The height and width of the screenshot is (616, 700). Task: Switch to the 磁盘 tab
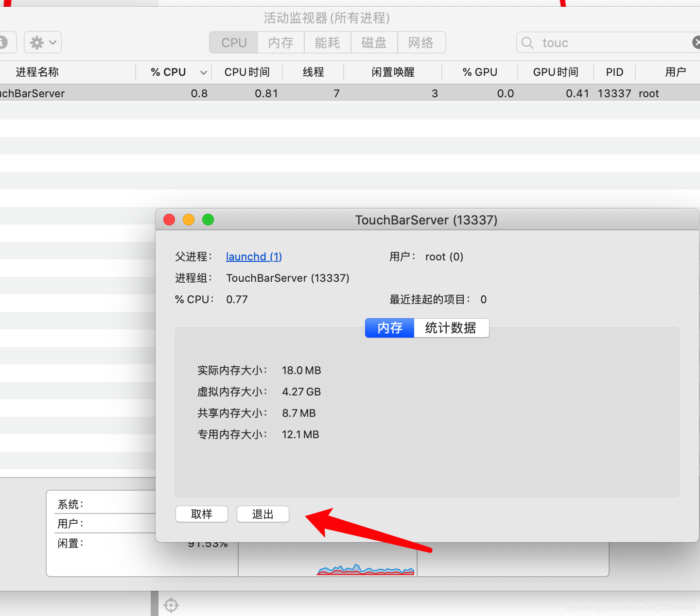click(x=374, y=43)
